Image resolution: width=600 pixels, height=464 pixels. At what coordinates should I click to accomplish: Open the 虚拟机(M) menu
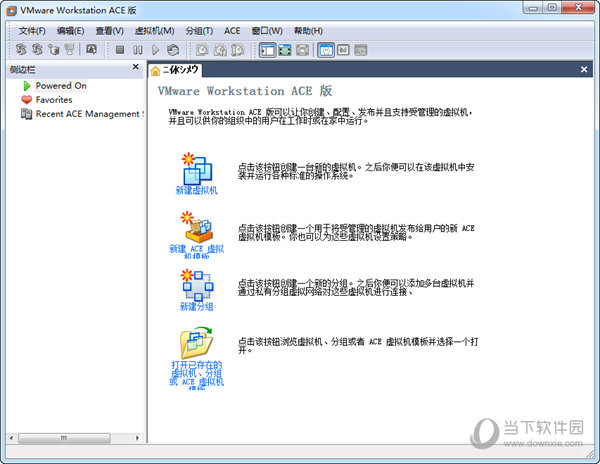(x=154, y=31)
